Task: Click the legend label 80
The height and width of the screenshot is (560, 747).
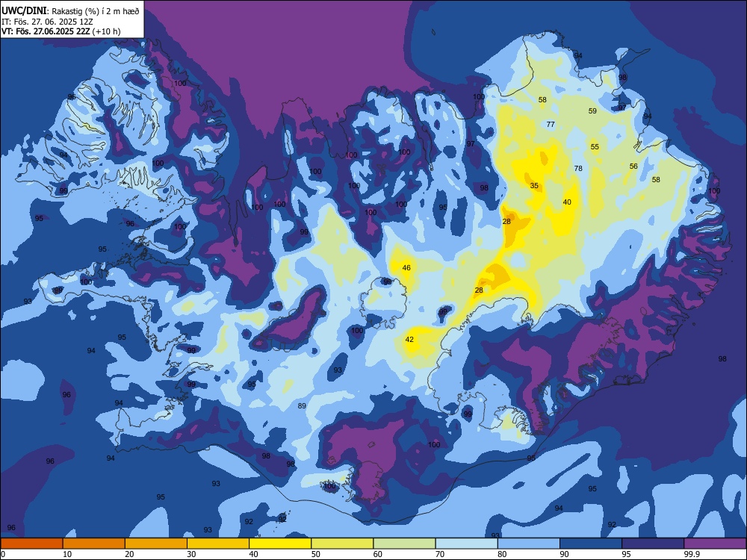Action: [502, 554]
